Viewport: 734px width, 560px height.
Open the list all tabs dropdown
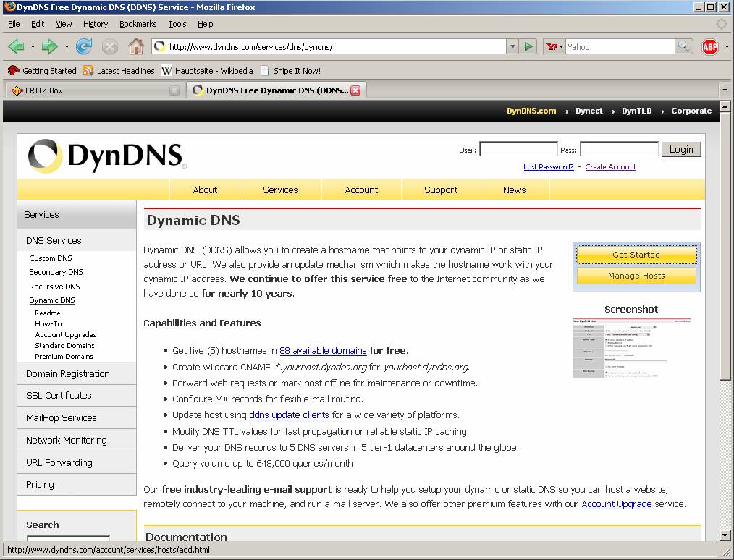click(x=725, y=90)
